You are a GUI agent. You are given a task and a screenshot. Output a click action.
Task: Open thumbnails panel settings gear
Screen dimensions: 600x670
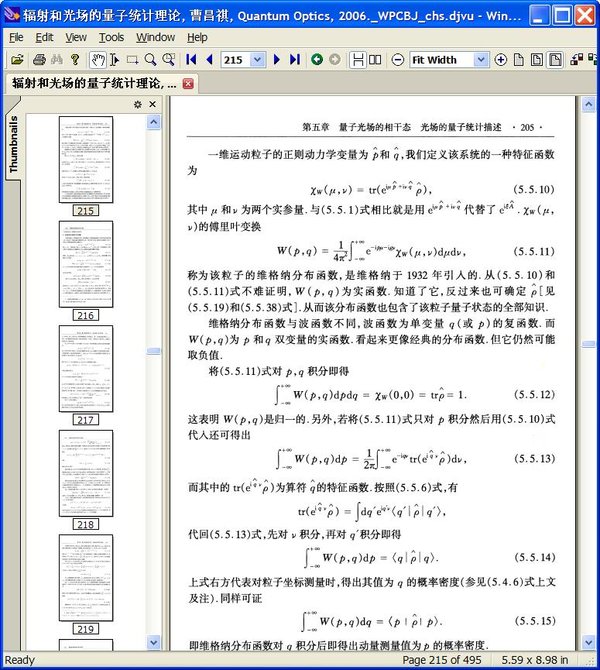coord(138,104)
